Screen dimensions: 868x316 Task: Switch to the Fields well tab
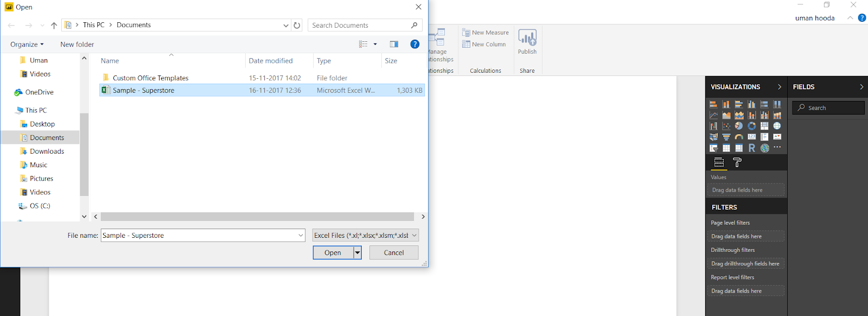click(x=719, y=162)
